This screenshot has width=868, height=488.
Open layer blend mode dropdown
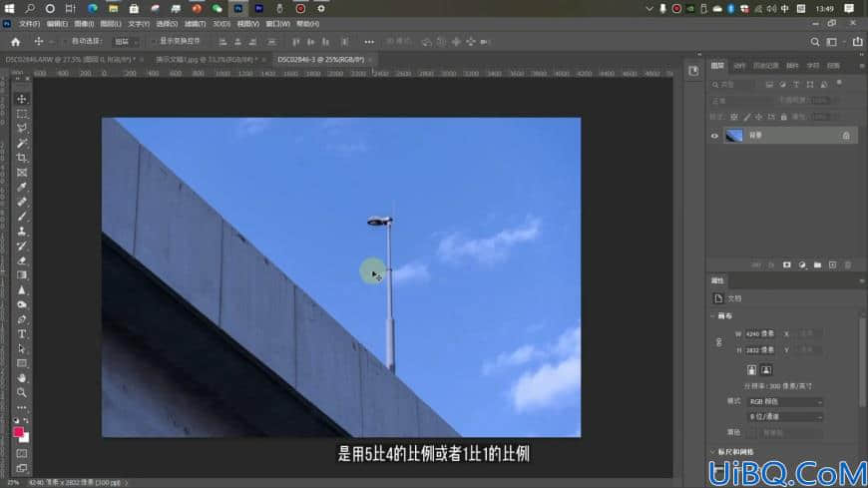tap(740, 101)
